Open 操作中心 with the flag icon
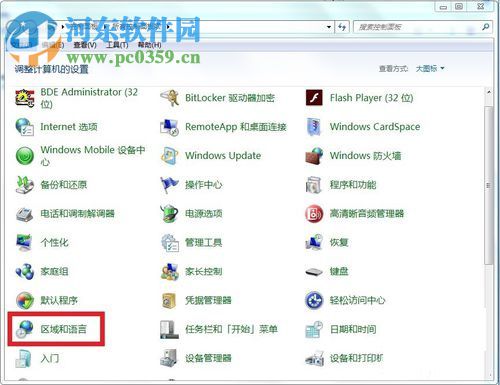This screenshot has width=500, height=385. pos(191,185)
